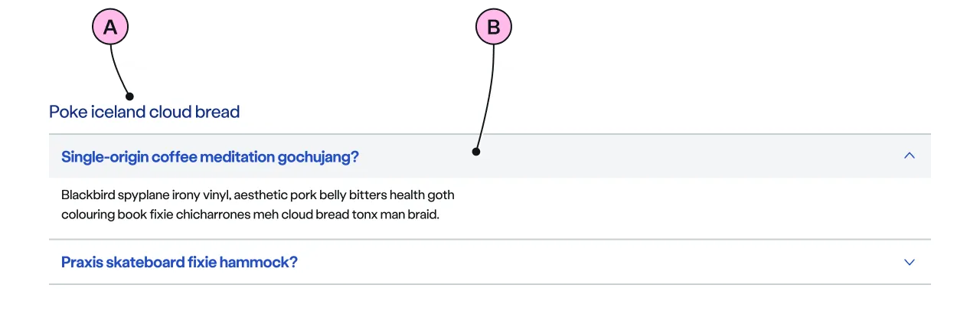Click the black dot ending marker B's line

point(476,152)
